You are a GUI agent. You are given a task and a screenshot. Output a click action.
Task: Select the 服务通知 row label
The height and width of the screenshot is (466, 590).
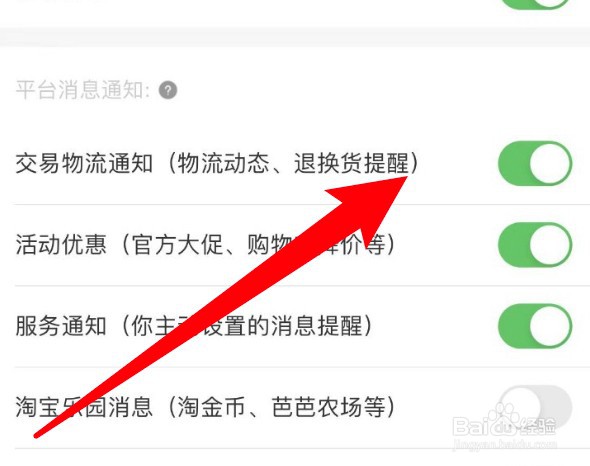point(61,326)
